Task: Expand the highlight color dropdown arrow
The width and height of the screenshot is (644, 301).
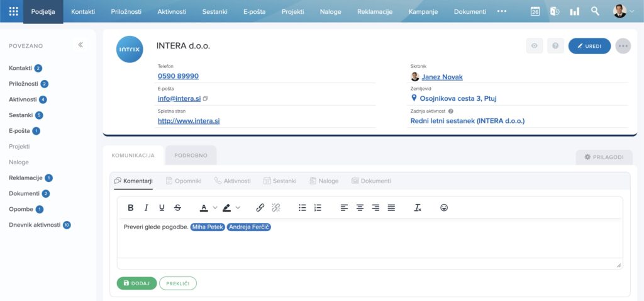Action: pyautogui.click(x=238, y=208)
